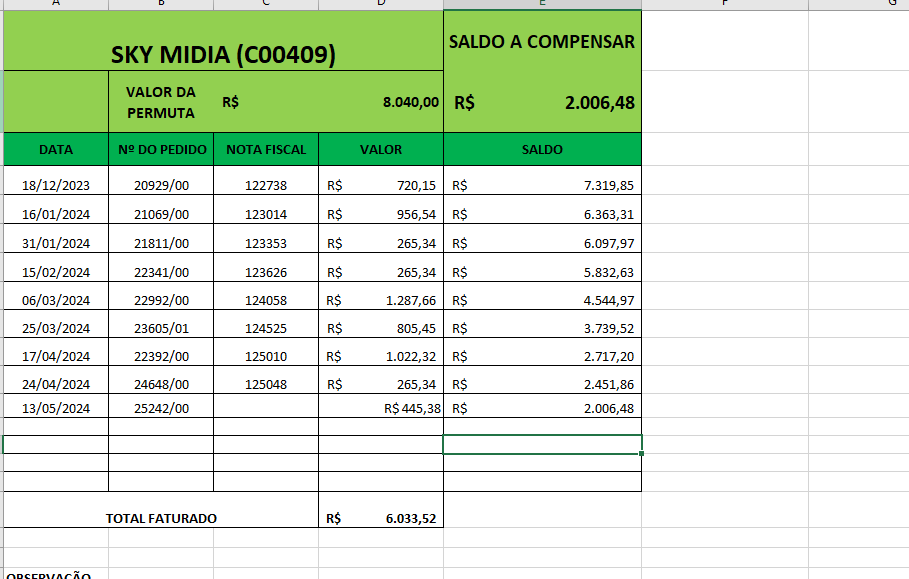The width and height of the screenshot is (909, 579).
Task: Click nota fiscal 123353 cell
Action: (x=266, y=243)
